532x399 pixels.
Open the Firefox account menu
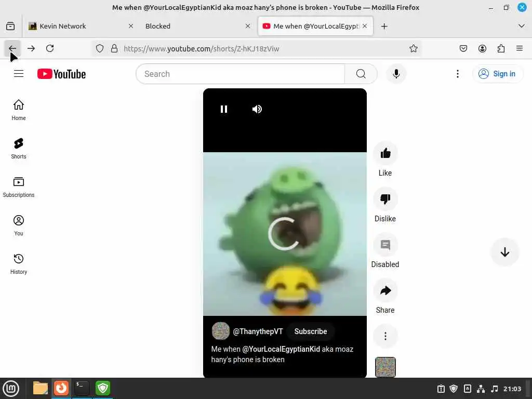pos(482,48)
